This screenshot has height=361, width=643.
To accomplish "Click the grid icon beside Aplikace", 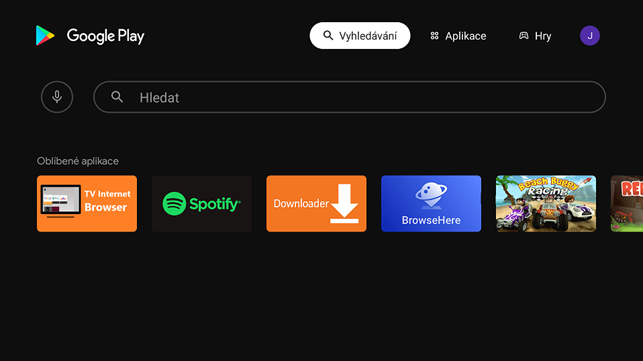I will pos(434,36).
